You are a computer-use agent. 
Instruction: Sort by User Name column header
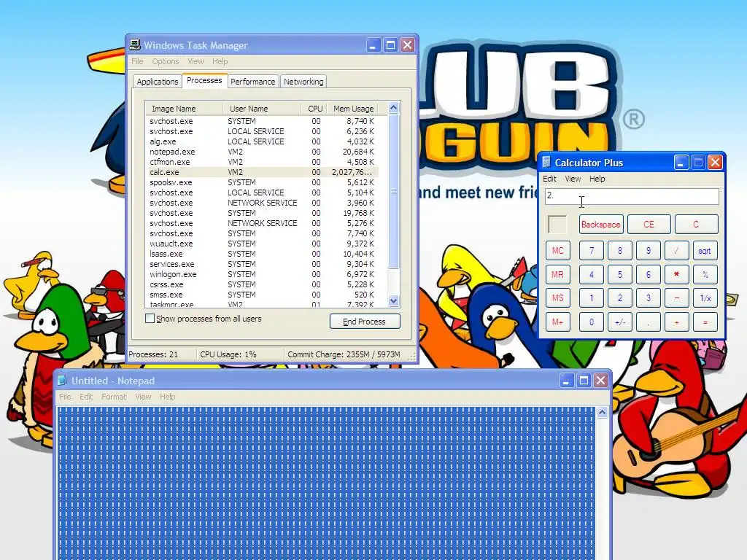(262, 109)
